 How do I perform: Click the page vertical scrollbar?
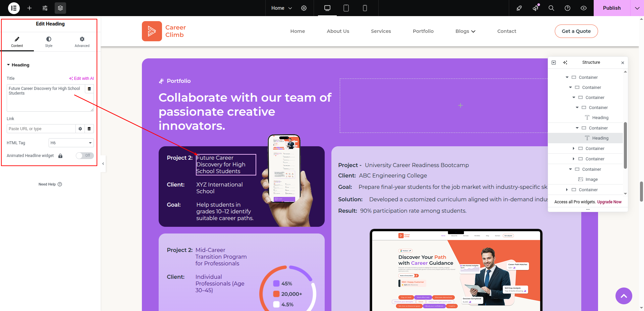641,192
